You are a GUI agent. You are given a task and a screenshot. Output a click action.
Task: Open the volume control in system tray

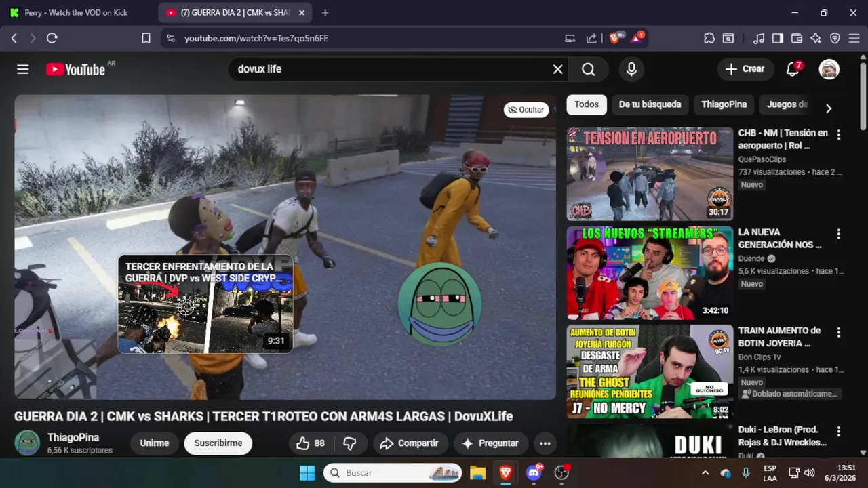pos(809,472)
